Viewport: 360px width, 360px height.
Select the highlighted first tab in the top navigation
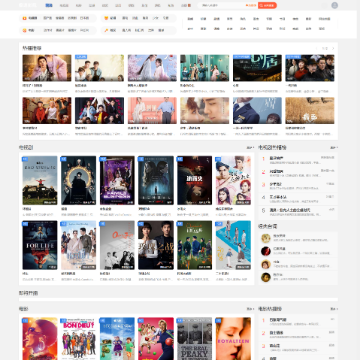[x=49, y=5]
